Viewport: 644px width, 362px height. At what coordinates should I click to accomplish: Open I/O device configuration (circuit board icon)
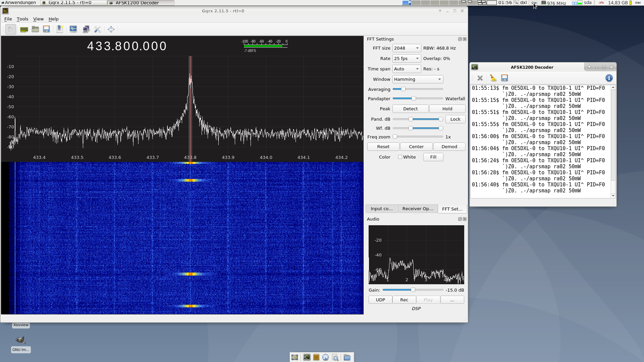(x=24, y=29)
